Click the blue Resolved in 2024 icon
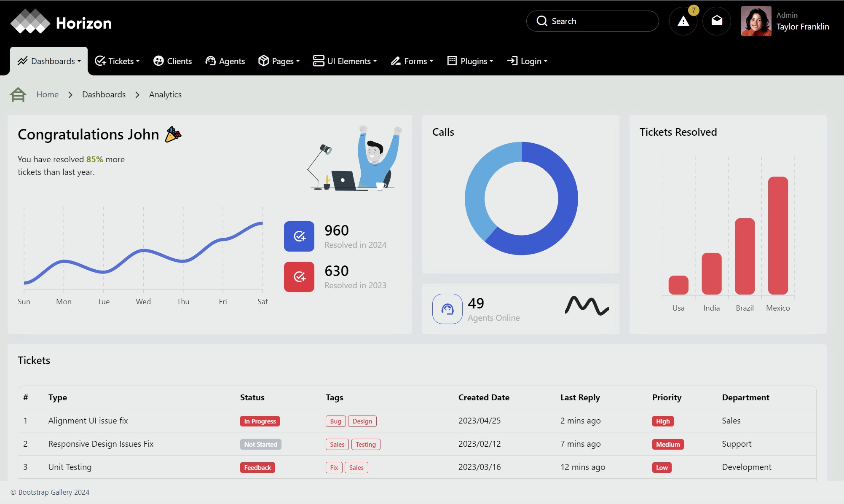The width and height of the screenshot is (844, 504). click(x=299, y=236)
